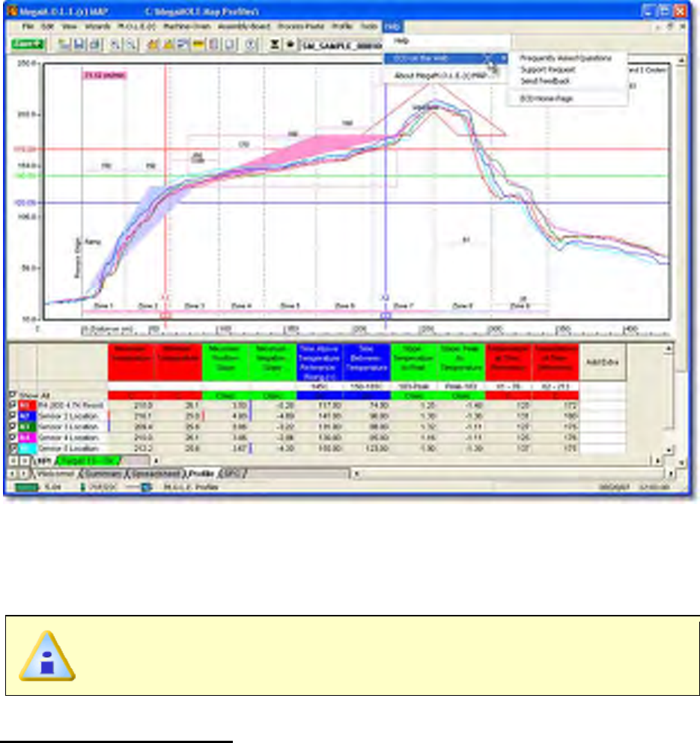
Task: Open the Wizards menu
Action: point(97,26)
